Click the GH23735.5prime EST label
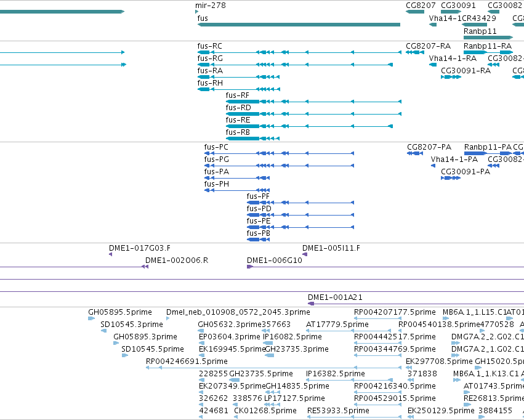Screen dimensions: 524x420 pyautogui.click(x=261, y=374)
